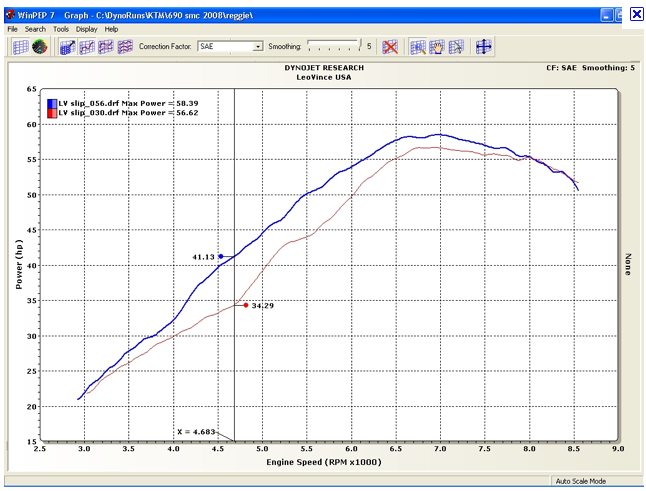The image size is (646, 491).
Task: Open the Help menu
Action: pyautogui.click(x=111, y=29)
